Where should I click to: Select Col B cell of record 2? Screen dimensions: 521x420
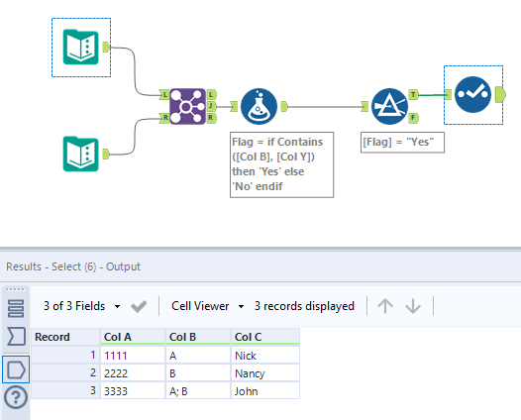tap(198, 373)
